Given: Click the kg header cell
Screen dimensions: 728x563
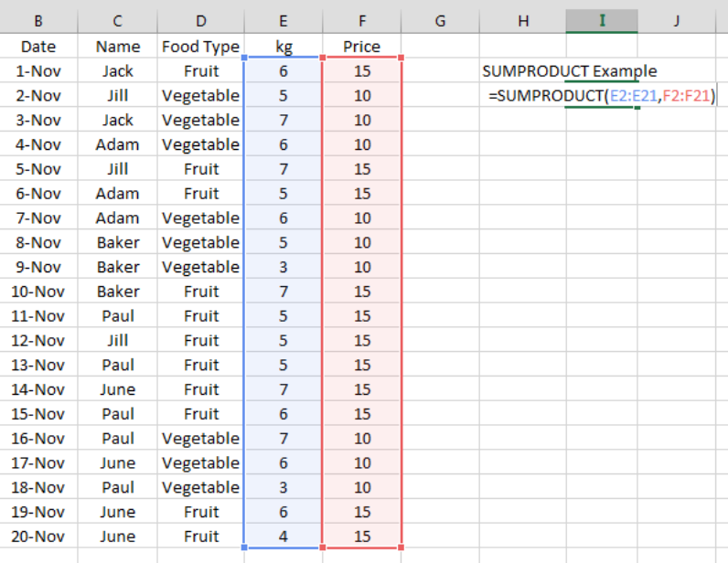Looking at the screenshot, I should [283, 47].
